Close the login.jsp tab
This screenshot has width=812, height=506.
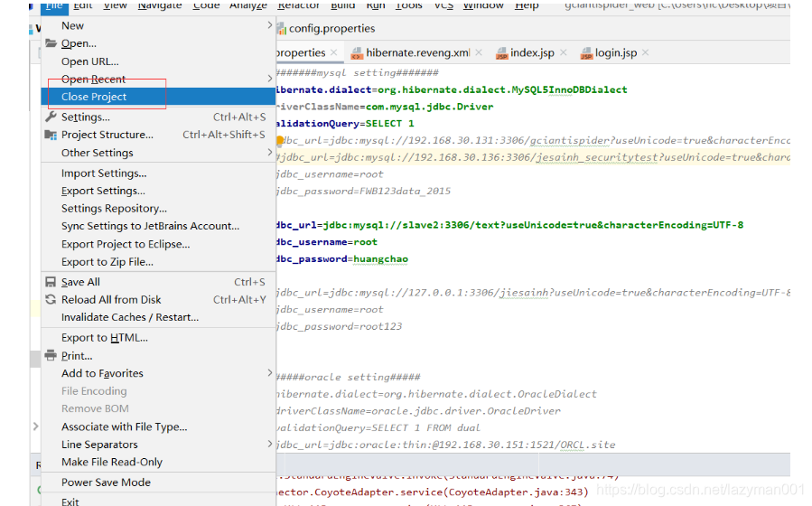645,52
